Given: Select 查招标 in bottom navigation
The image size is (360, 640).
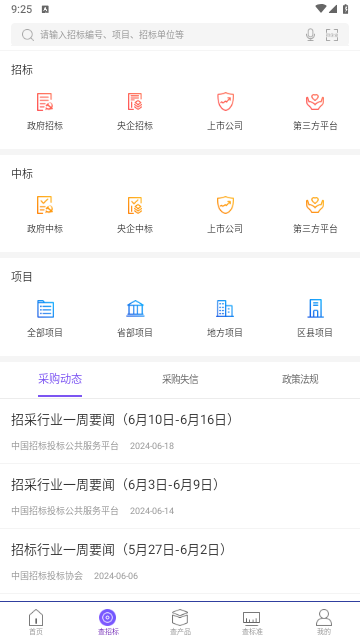Looking at the screenshot, I should tap(108, 622).
